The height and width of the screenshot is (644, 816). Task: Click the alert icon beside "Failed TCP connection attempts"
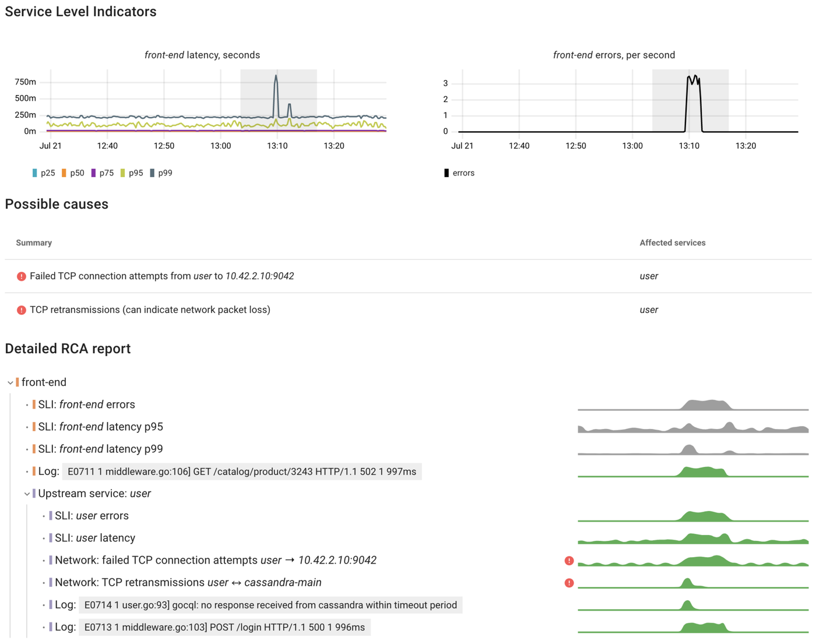click(21, 276)
